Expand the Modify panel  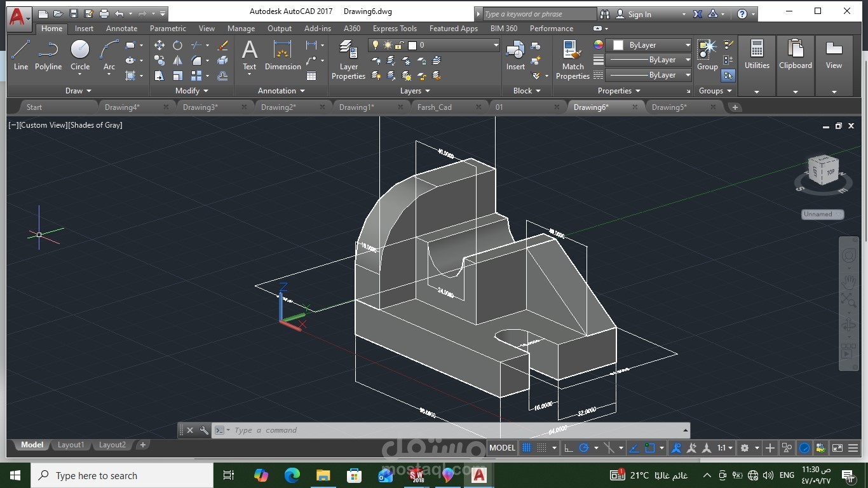[191, 91]
